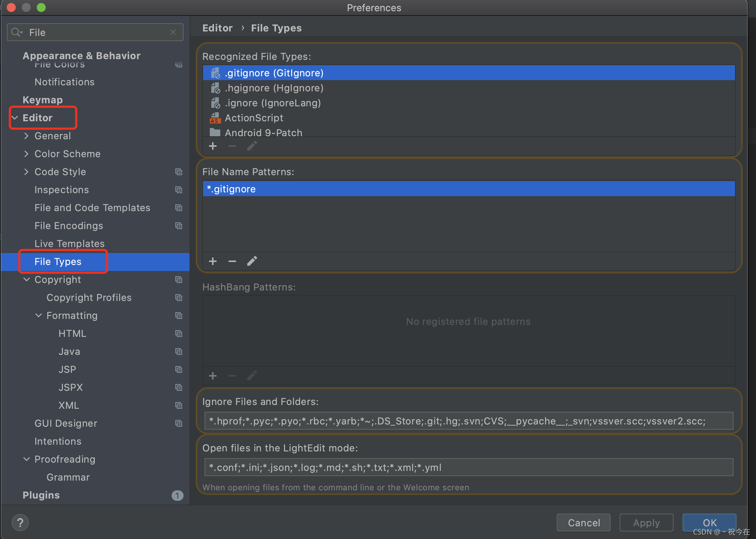Click project-level icon beside Code Style
This screenshot has height=539, width=756.
tap(179, 172)
